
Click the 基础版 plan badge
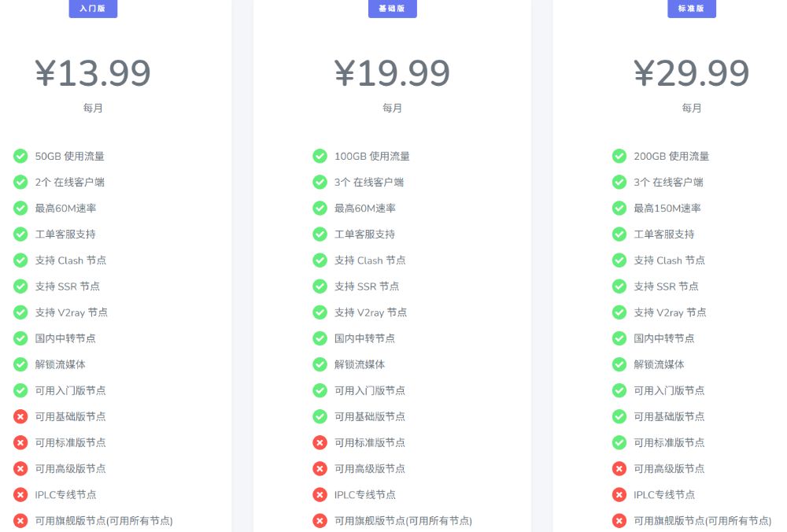(x=392, y=9)
